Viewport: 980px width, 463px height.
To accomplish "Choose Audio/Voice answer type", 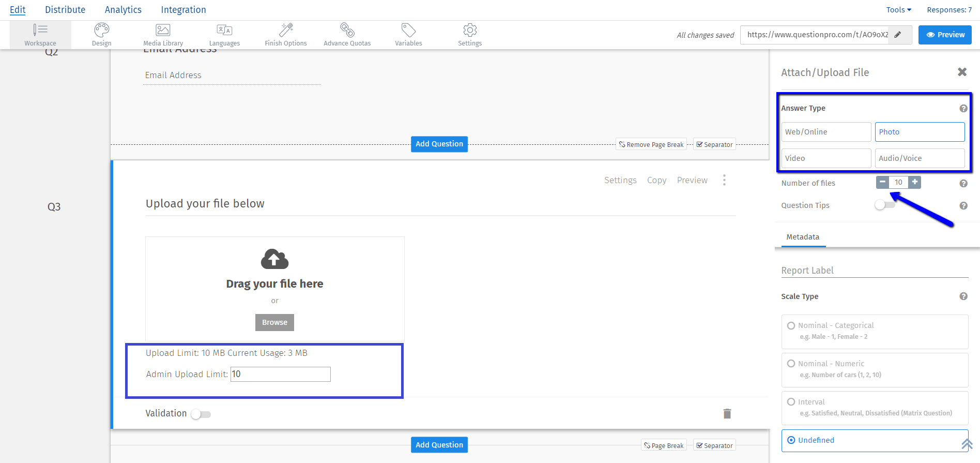I will [x=920, y=158].
